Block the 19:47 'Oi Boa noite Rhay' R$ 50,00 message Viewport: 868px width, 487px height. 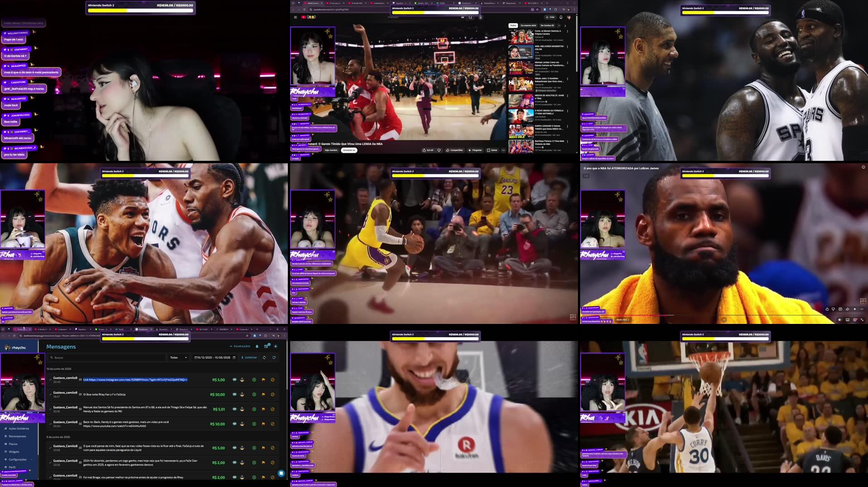[x=272, y=395]
